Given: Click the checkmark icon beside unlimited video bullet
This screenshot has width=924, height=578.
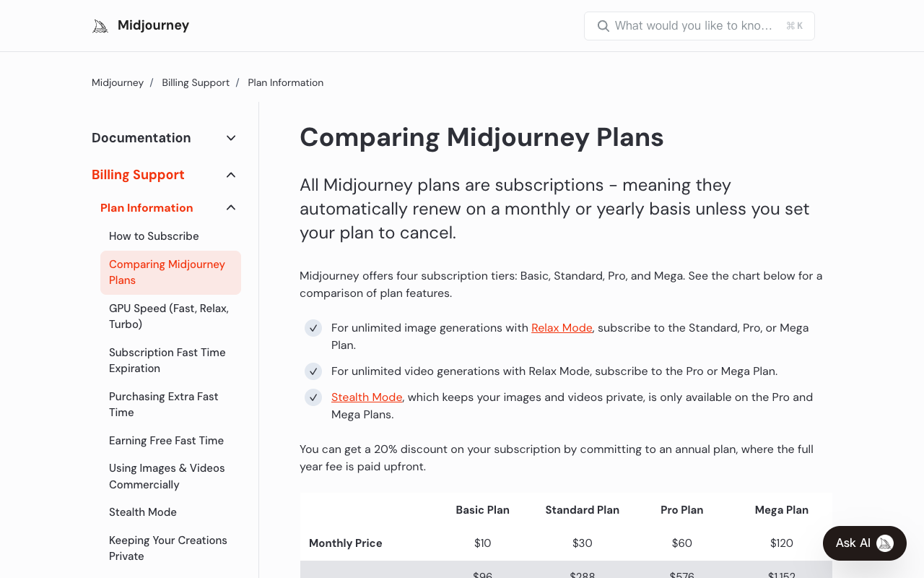Looking at the screenshot, I should pyautogui.click(x=313, y=371).
